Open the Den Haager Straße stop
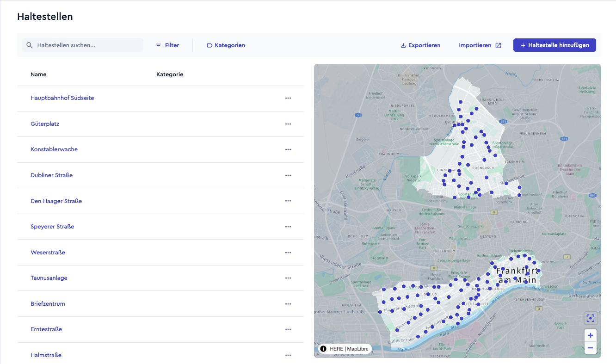The width and height of the screenshot is (616, 364). [56, 201]
